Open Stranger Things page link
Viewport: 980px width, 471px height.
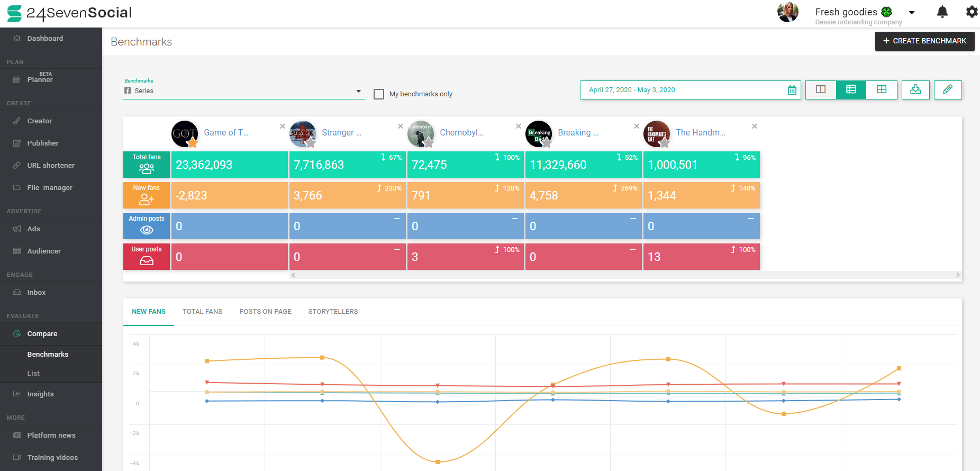click(341, 133)
